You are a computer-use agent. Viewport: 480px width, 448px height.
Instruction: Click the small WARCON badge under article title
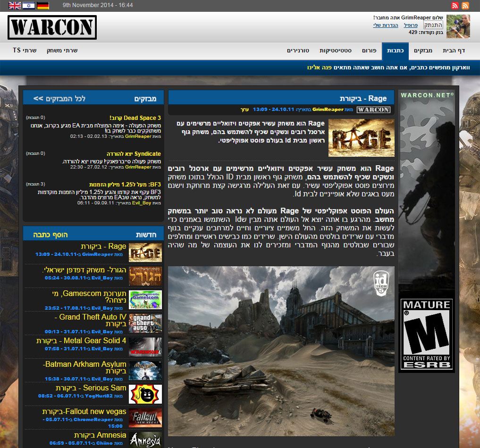(x=373, y=110)
